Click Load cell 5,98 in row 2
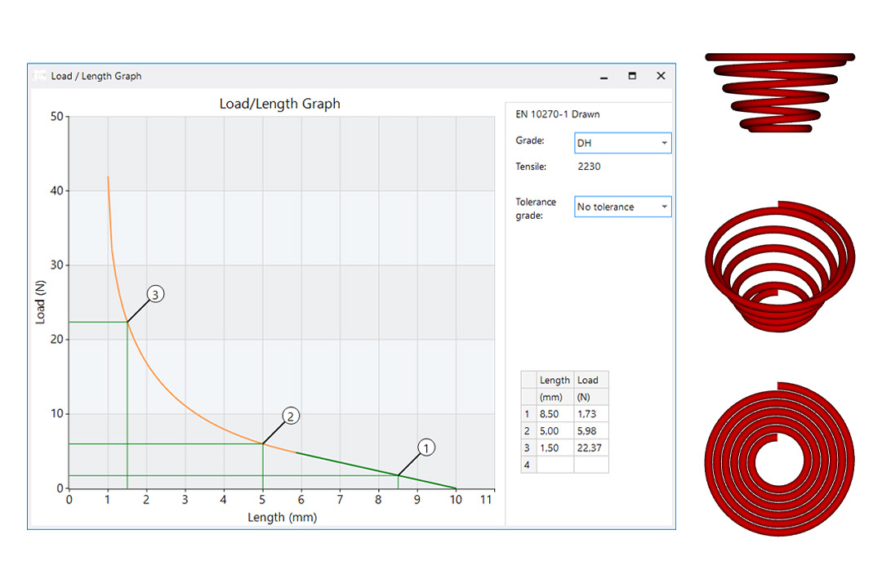Viewport: 882px width, 588px height. pyautogui.click(x=590, y=431)
